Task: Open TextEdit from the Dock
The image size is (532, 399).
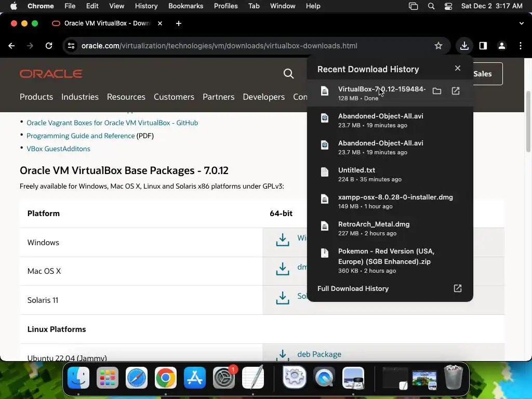Action: pos(253,377)
